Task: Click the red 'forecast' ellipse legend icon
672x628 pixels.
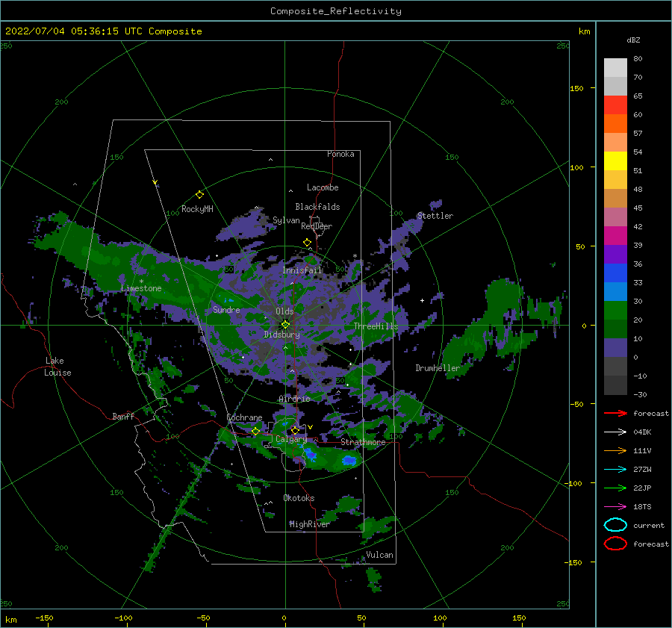Action: [615, 544]
